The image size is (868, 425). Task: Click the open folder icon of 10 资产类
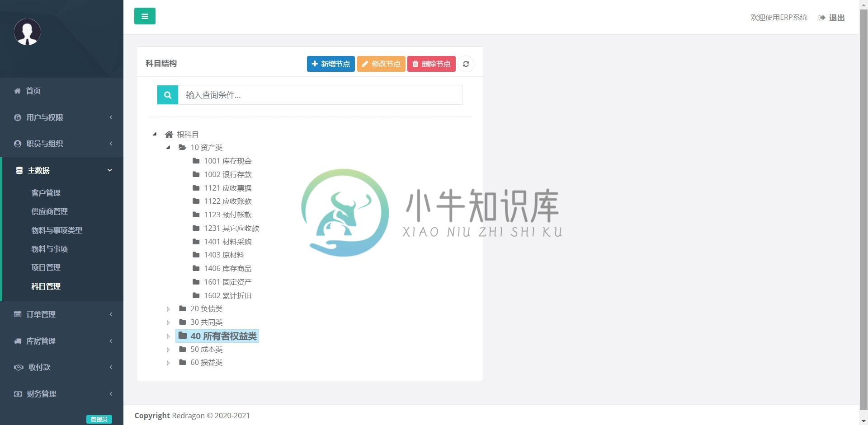pos(182,147)
